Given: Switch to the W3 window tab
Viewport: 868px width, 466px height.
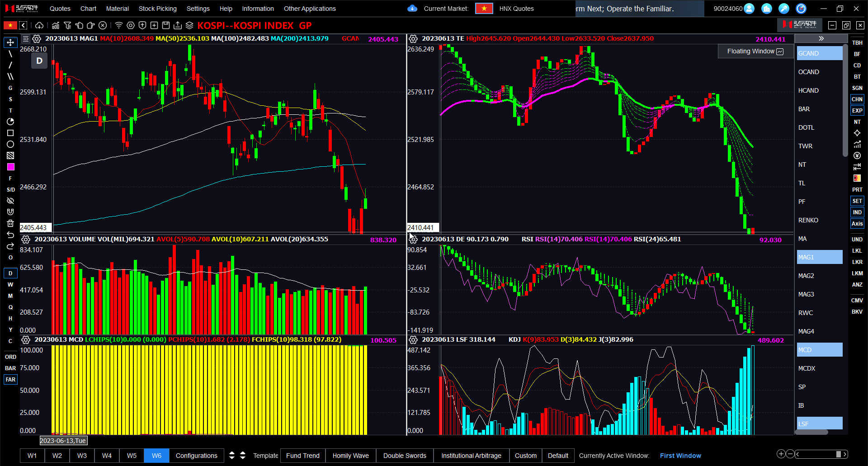Looking at the screenshot, I should (82, 456).
